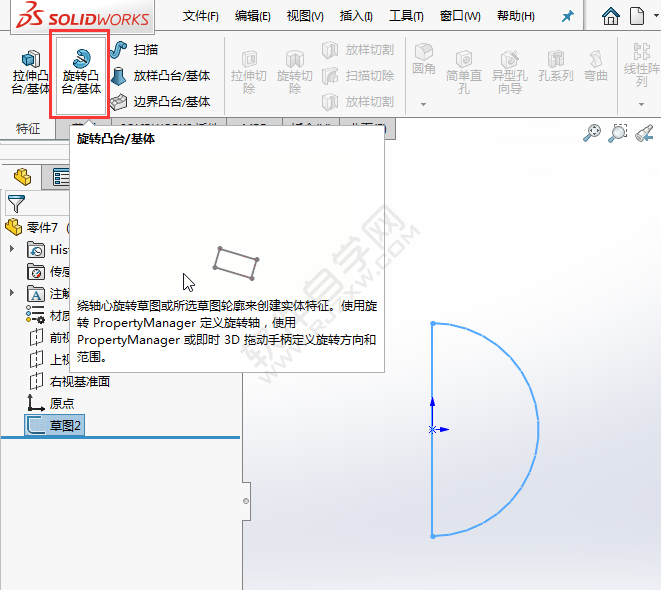Viewport: 661px width, 590px height.
Task: Select 草图2 sketch in the tree
Action: [54, 426]
